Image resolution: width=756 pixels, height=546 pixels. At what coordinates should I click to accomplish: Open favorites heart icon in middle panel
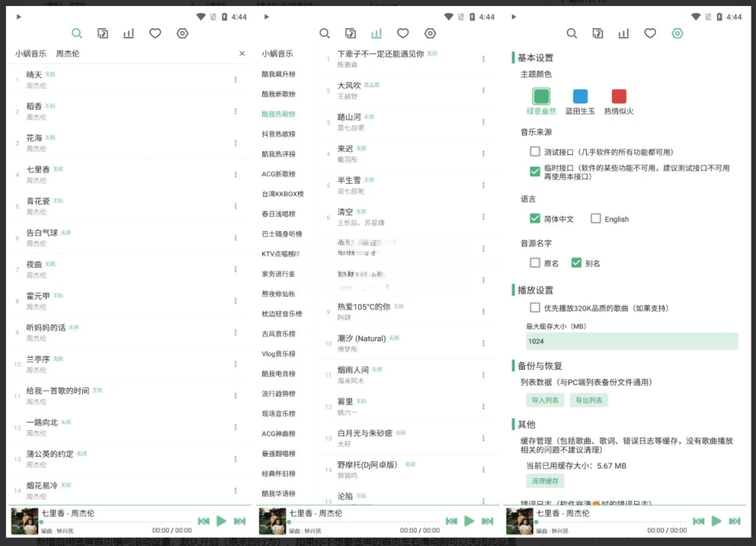[x=403, y=33]
